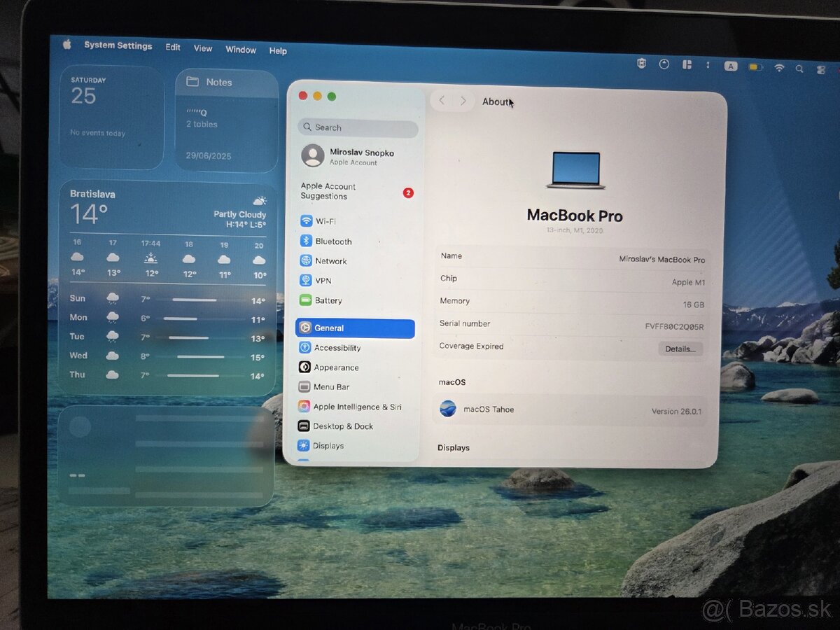Open the Edit menu
This screenshot has width=840, height=630.
click(173, 48)
